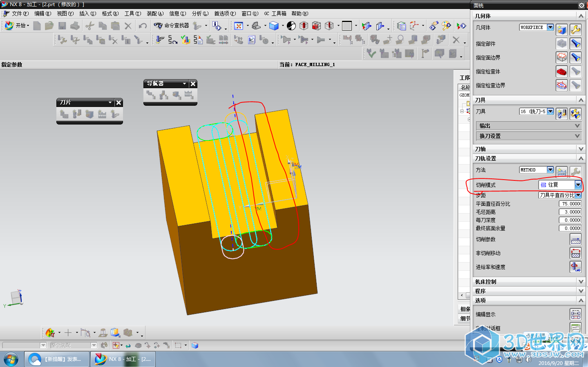Switch to the 新提醒 发表 taskbar window

point(57,359)
